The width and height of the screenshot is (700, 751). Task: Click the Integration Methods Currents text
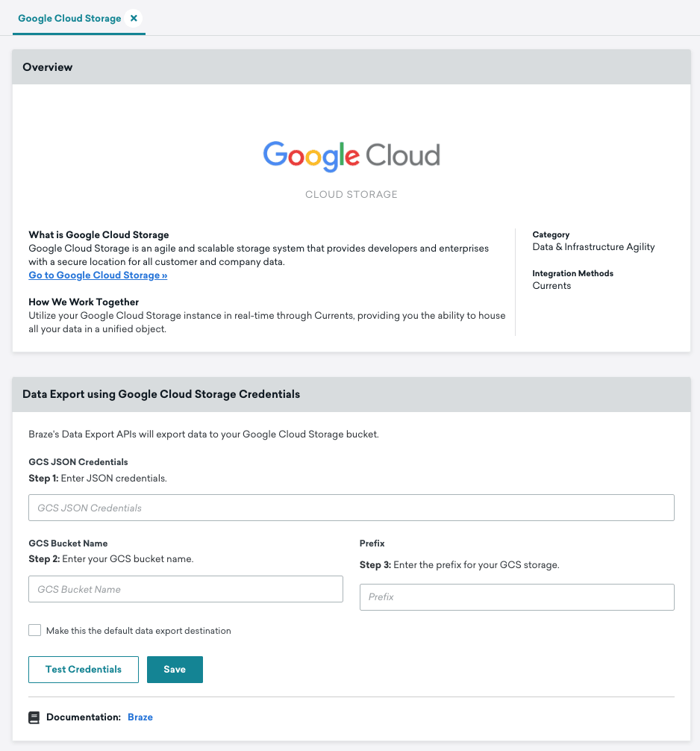coord(550,285)
